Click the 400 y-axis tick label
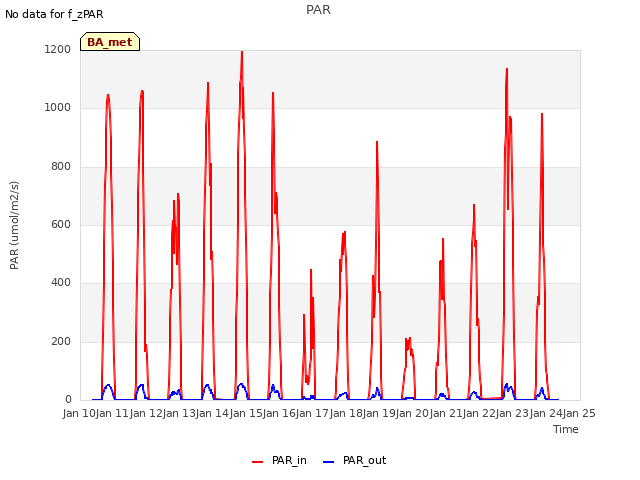Viewport: 640px width, 480px height. point(60,282)
